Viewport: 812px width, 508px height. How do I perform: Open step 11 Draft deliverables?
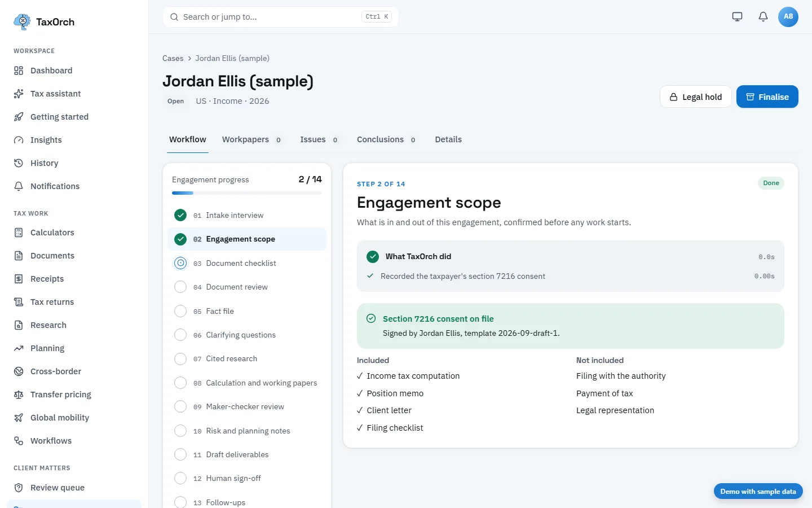click(247, 454)
